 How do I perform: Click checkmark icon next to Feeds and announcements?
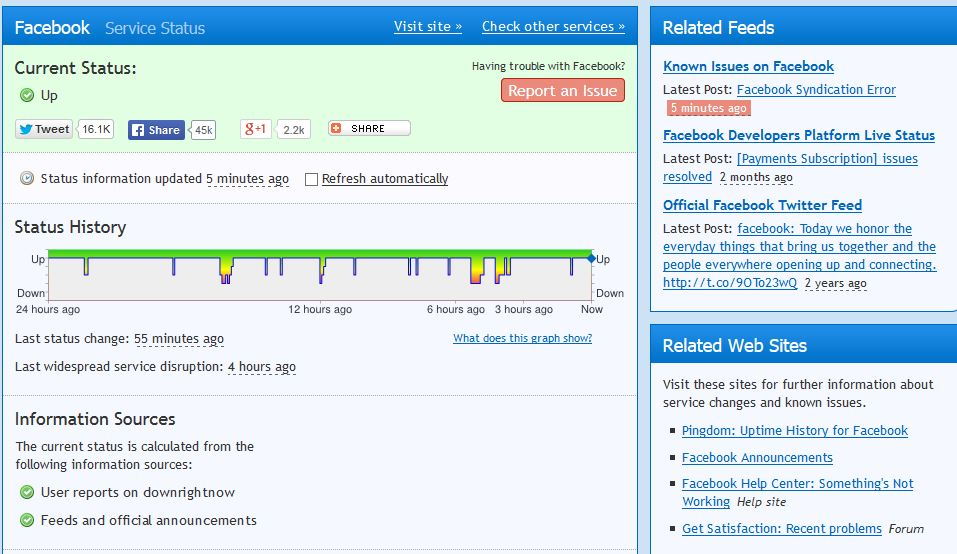27,520
